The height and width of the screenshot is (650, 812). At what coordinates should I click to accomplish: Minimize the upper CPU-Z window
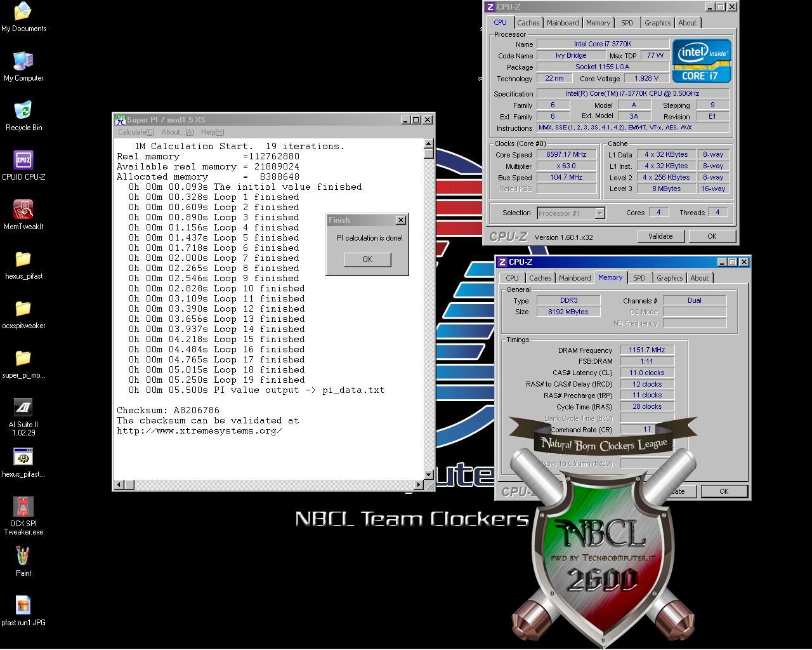click(x=709, y=7)
